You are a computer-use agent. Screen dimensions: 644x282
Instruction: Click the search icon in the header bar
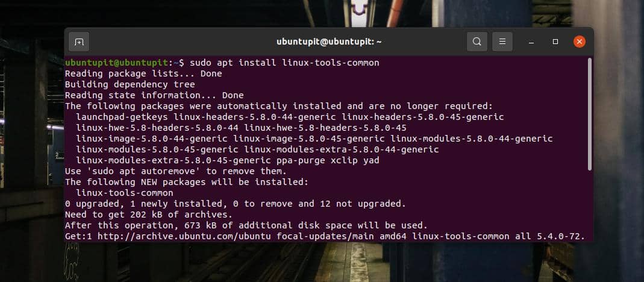(477, 42)
